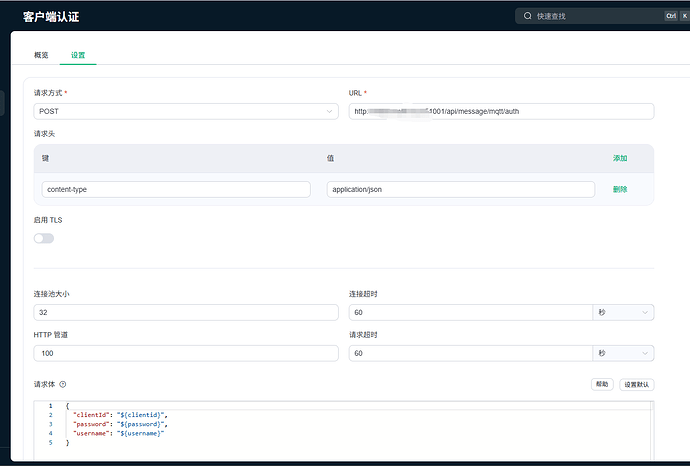Click the URL input field

click(x=500, y=112)
